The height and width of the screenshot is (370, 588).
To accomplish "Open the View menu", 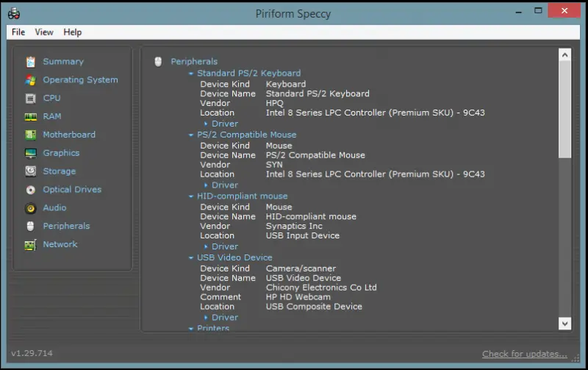I will coord(44,32).
